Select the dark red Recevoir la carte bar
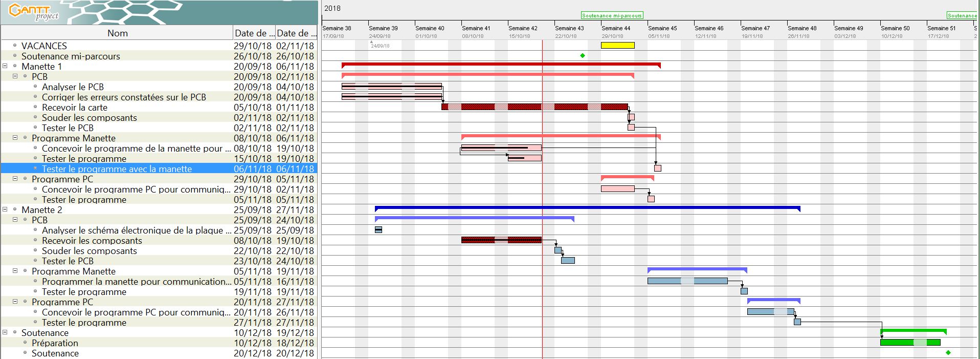The width and height of the screenshot is (980, 359). pos(534,107)
